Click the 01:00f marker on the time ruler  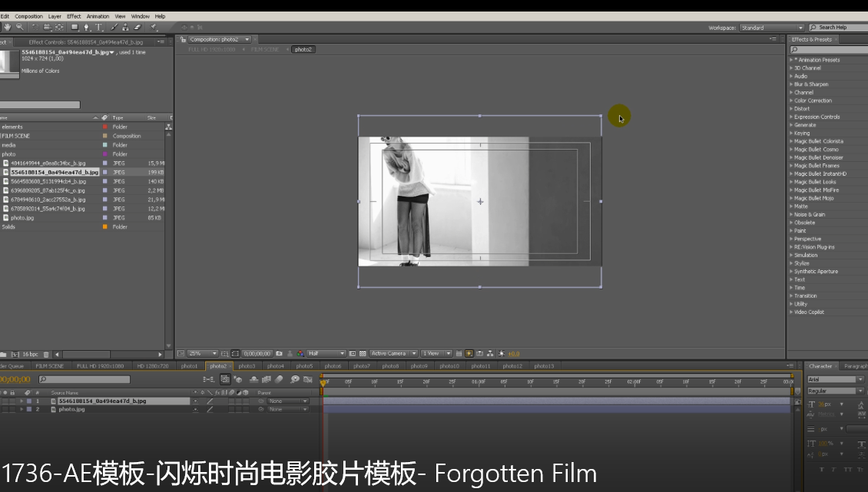[x=479, y=382]
